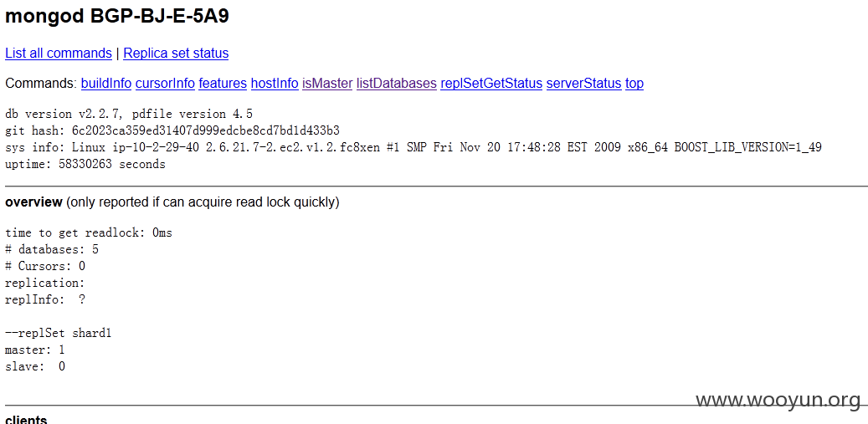The height and width of the screenshot is (424, 868).
Task: Click the mongod BGP-BJ-E-5A9 page heading
Action: pyautogui.click(x=117, y=16)
